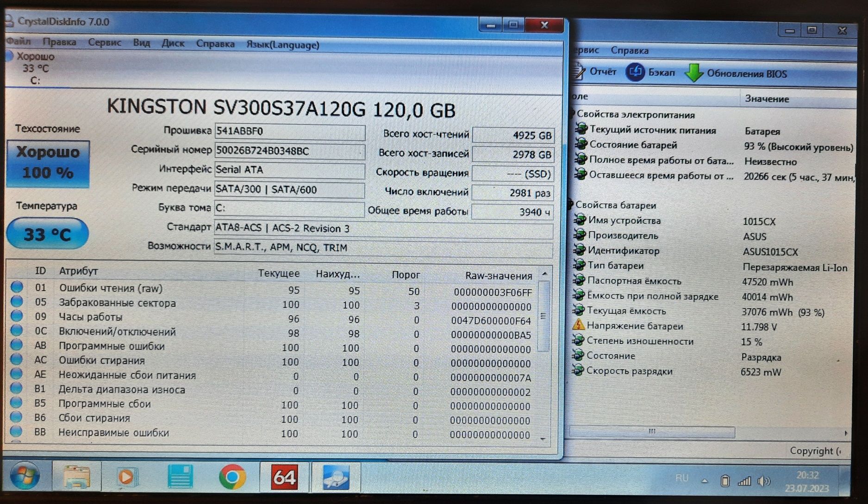The width and height of the screenshot is (868, 504).
Task: Click the Текущий источник питания row icon
Action: coord(581,129)
